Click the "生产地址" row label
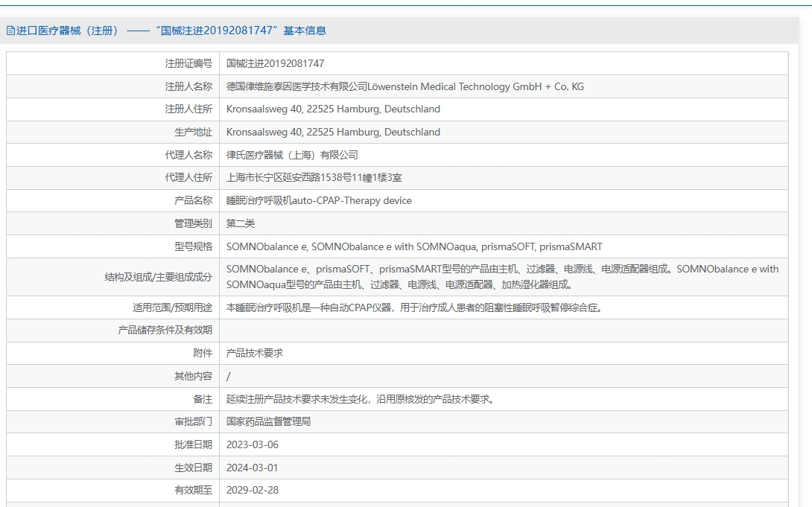The height and width of the screenshot is (507, 812). 193,132
